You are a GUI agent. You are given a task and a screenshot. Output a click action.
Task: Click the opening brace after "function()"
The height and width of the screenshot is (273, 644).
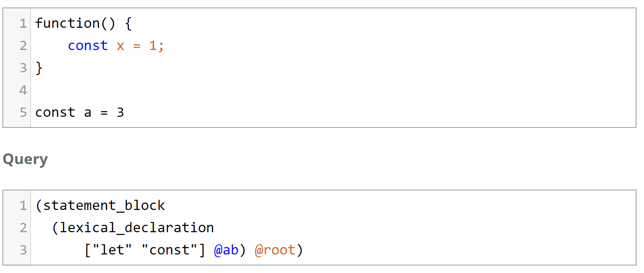128,23
